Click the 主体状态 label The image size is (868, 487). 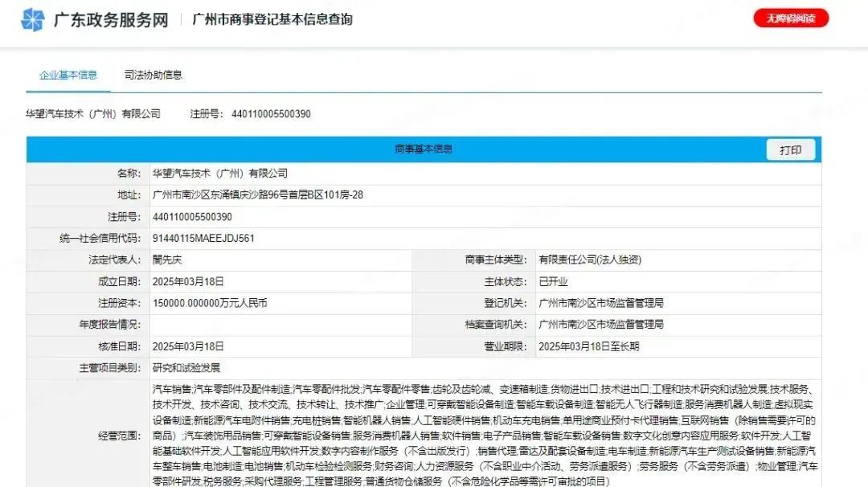(506, 282)
